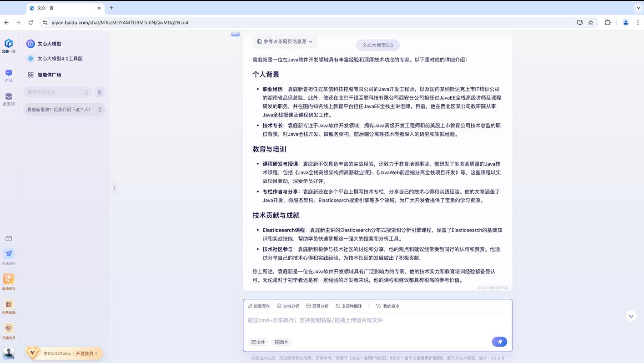644x363 pixels.
Task: Upload a file with the 文件 button
Action: (x=258, y=342)
